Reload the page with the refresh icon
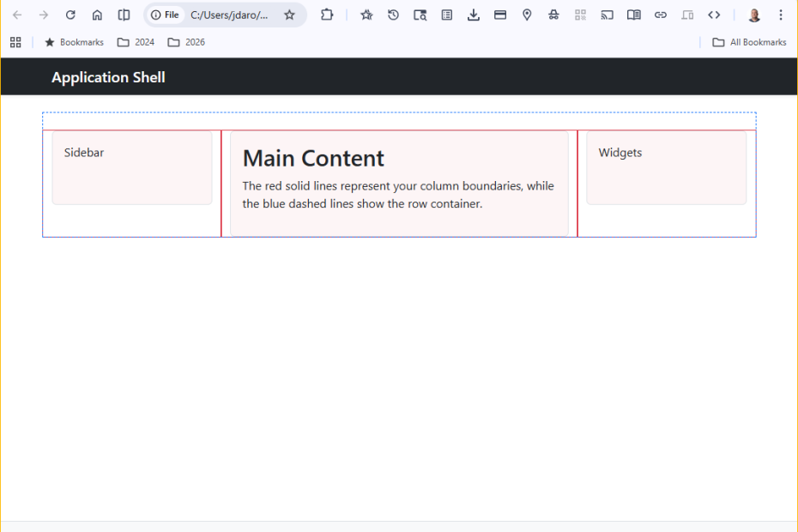 point(70,15)
